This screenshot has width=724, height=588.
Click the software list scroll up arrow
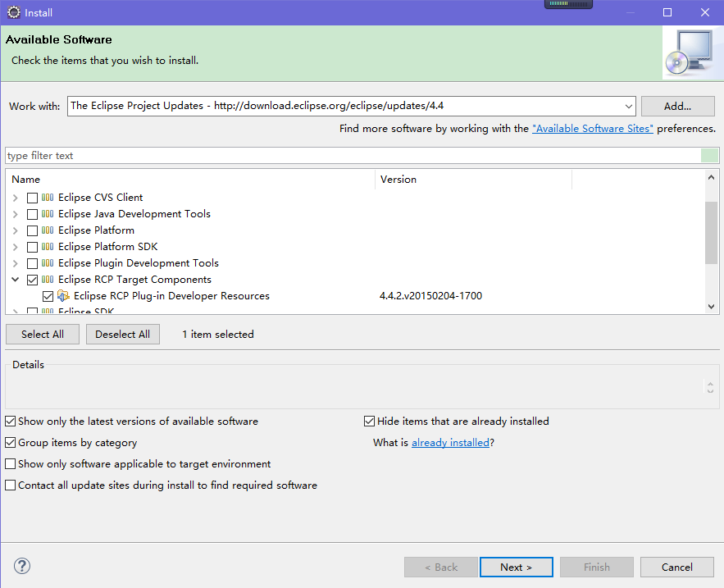click(711, 177)
